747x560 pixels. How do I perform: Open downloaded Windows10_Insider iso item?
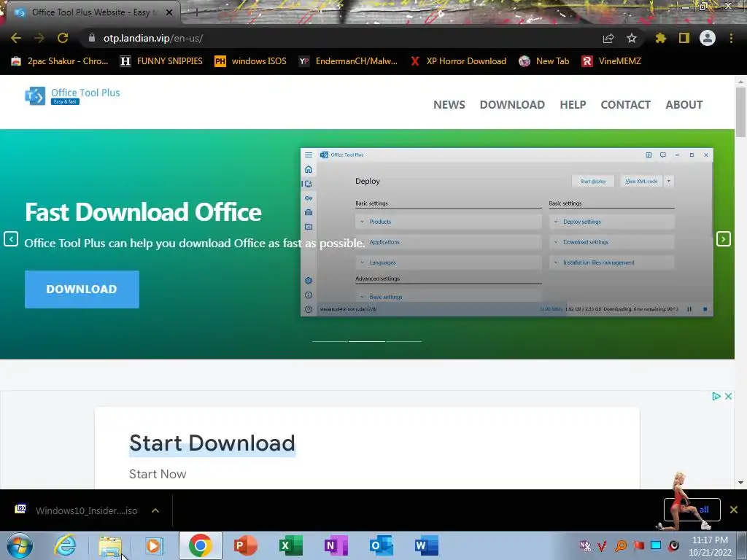coord(76,510)
